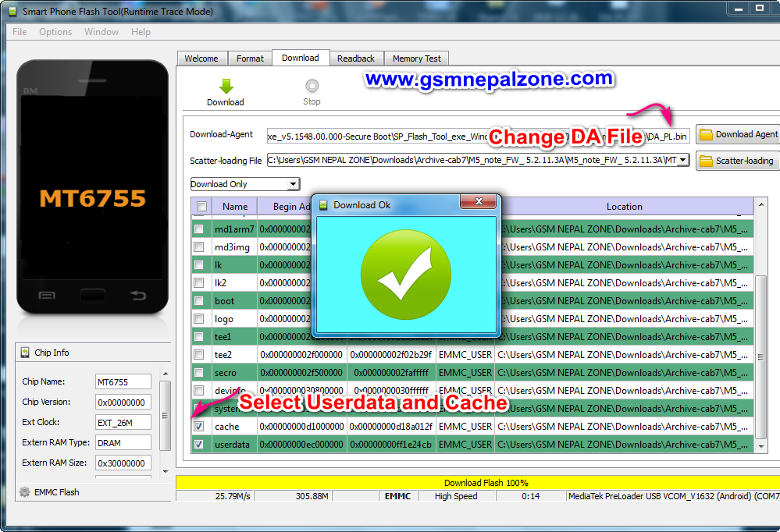780x532 pixels.
Task: Open the Help menu
Action: coord(141,32)
